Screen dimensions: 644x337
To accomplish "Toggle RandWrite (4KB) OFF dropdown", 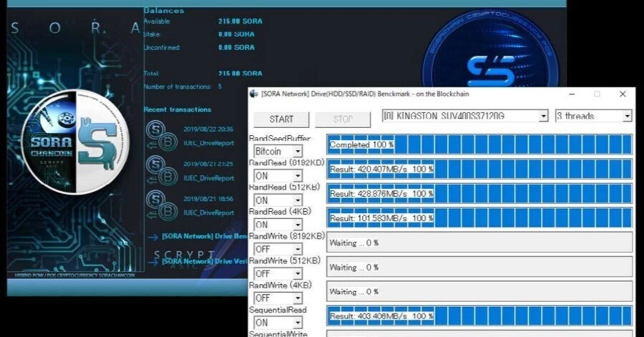I will click(278, 298).
